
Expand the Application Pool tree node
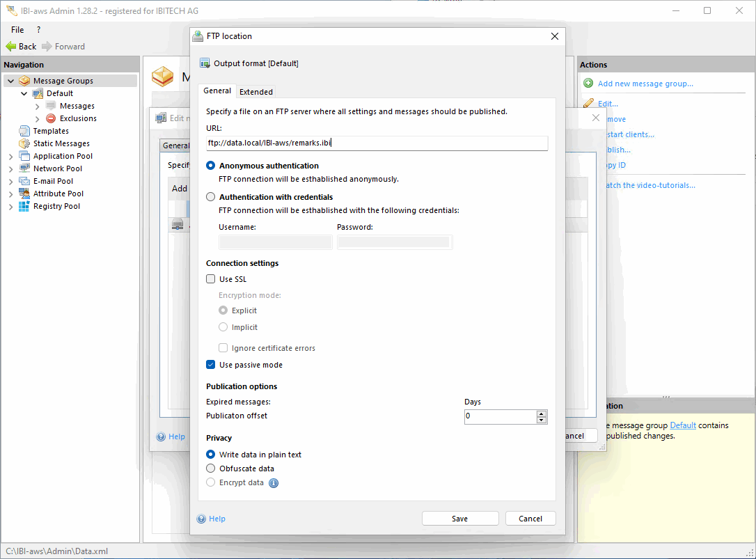coord(10,156)
